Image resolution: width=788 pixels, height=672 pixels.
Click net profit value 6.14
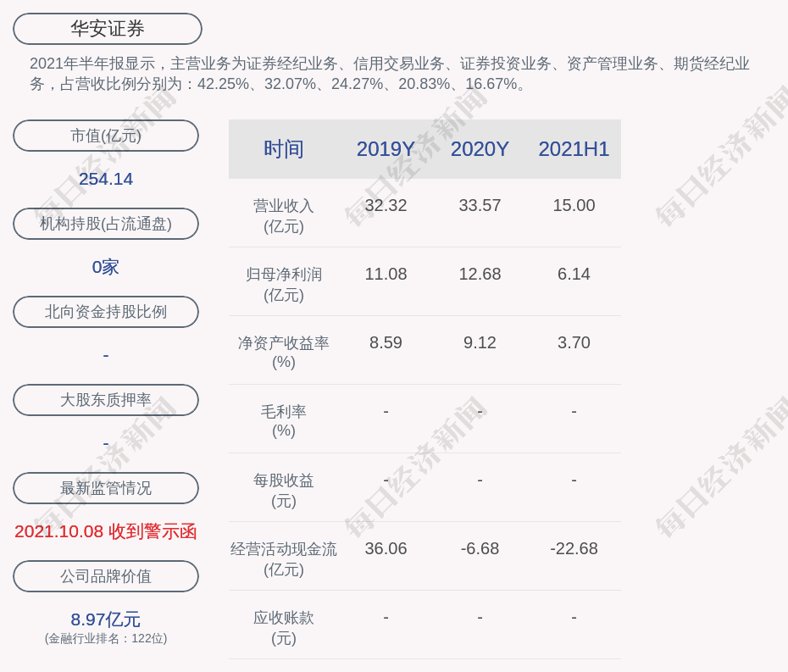[x=574, y=274]
